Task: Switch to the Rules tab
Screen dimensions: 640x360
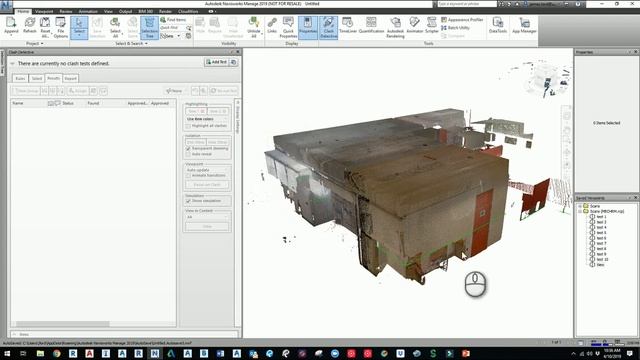Action: [x=20, y=78]
